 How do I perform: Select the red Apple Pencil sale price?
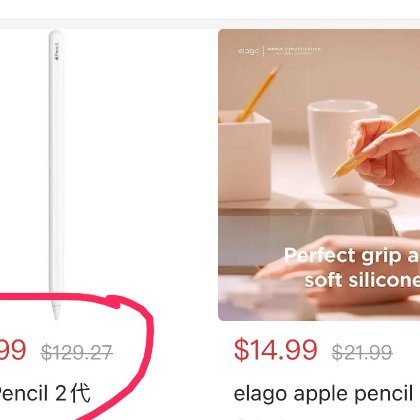[x=13, y=350]
